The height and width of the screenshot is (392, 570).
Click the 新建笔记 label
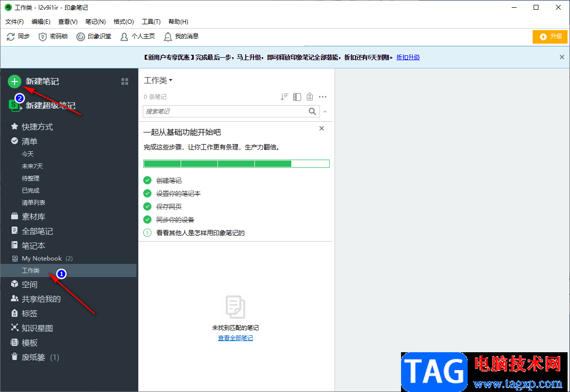[42, 82]
